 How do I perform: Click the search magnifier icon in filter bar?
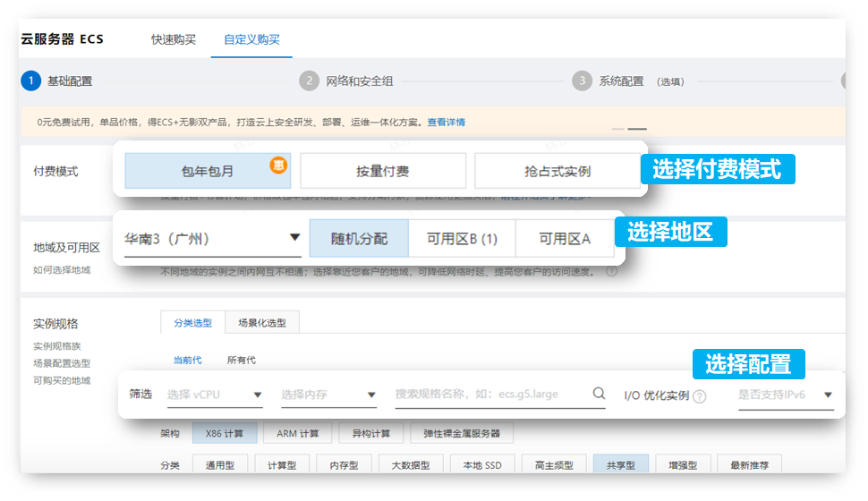tap(599, 394)
